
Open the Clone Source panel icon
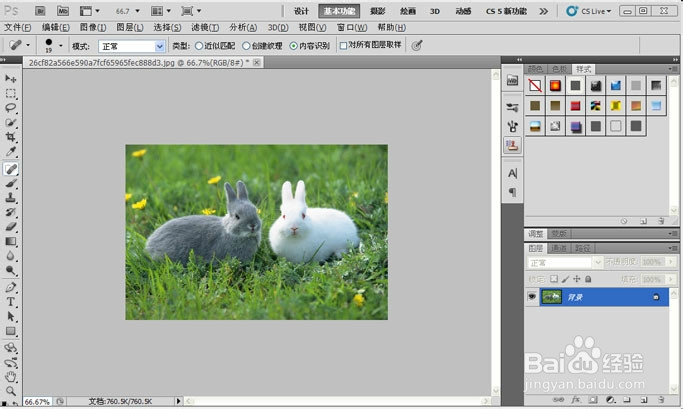click(513, 145)
